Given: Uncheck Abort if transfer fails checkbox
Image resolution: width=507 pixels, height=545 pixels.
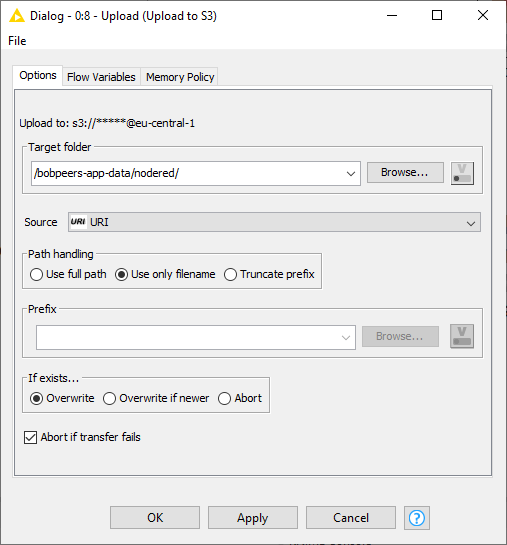Looking at the screenshot, I should click(x=31, y=437).
